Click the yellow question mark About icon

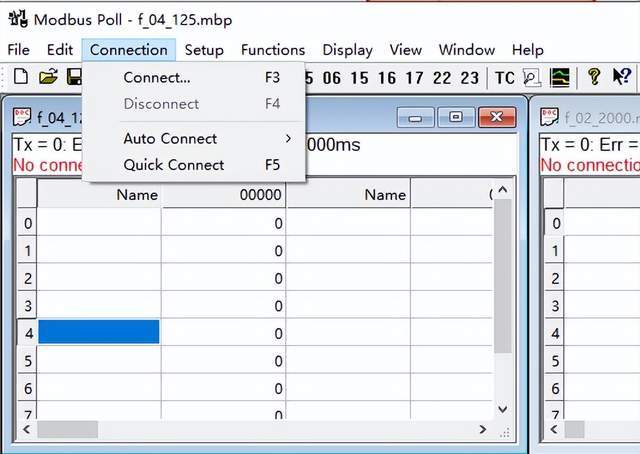coord(594,76)
